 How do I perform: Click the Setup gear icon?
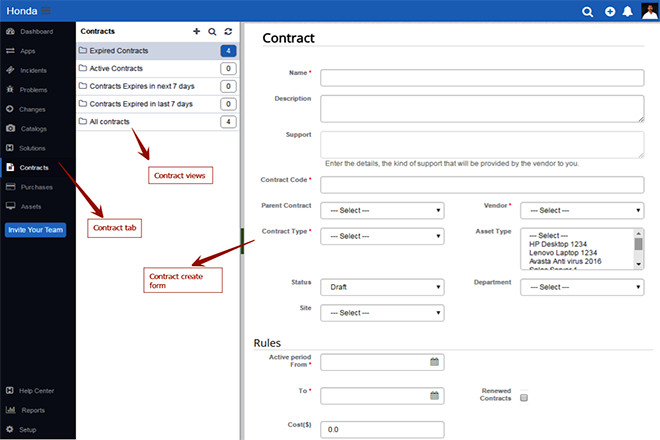[x=10, y=429]
